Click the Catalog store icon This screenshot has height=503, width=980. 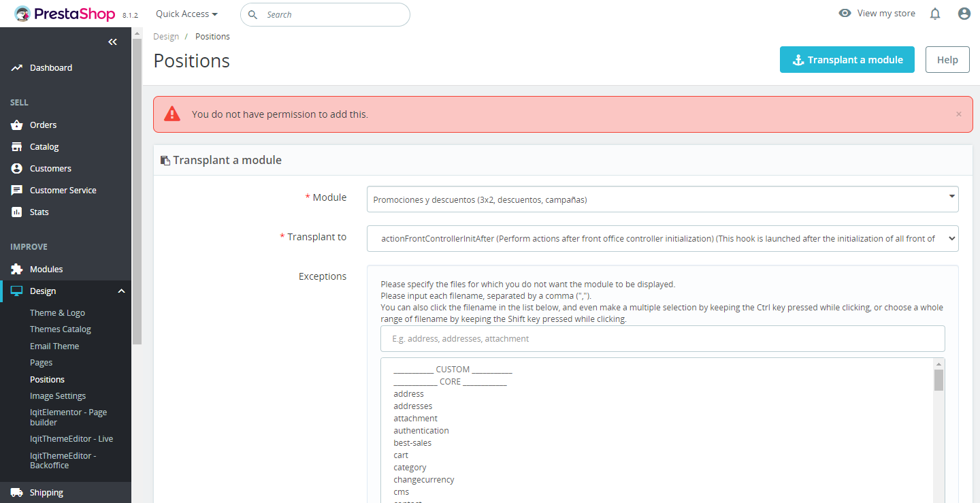(17, 147)
